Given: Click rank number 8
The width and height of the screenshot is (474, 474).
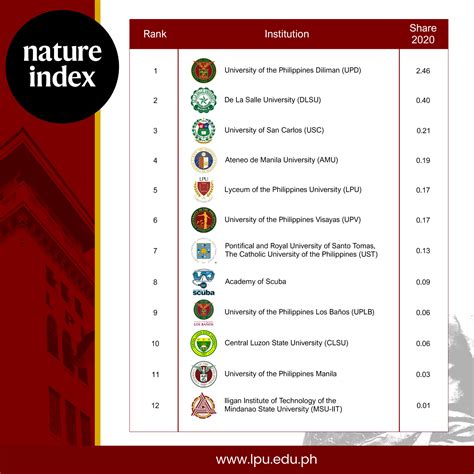Looking at the screenshot, I should pyautogui.click(x=155, y=282).
